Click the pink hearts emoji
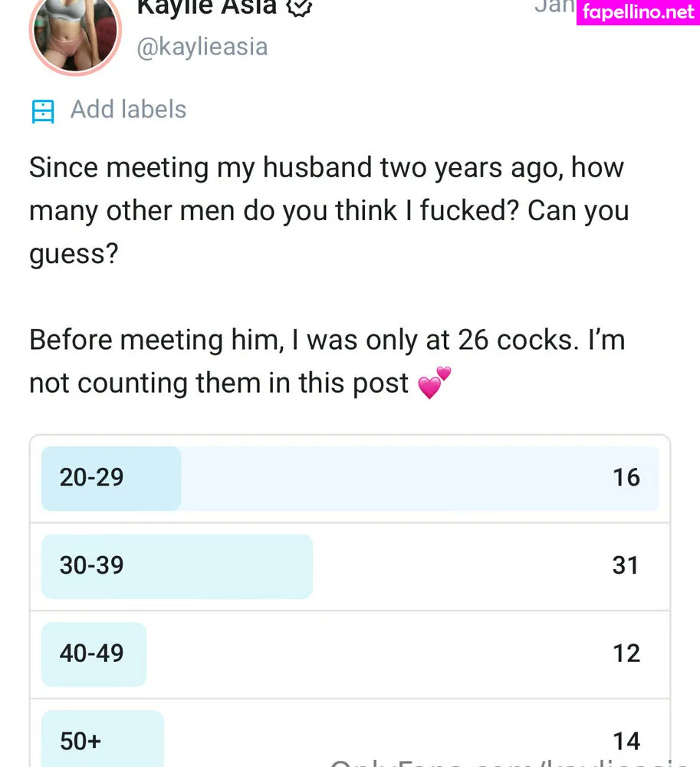Viewport: 700px width, 767px height. pos(434,383)
